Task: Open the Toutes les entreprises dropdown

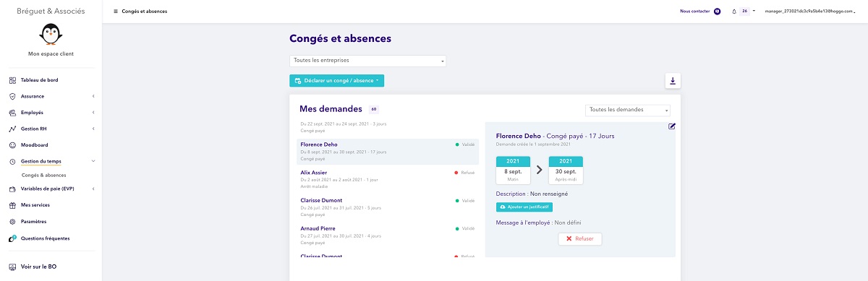Action: [x=367, y=61]
